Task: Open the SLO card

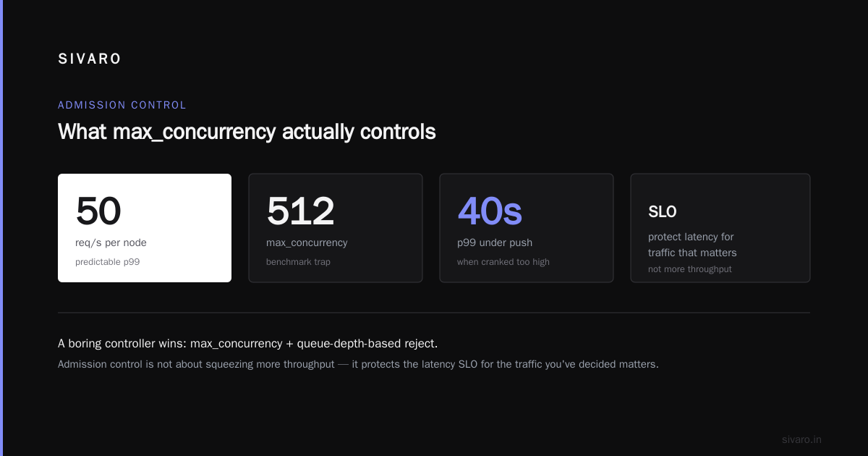Action: point(720,228)
